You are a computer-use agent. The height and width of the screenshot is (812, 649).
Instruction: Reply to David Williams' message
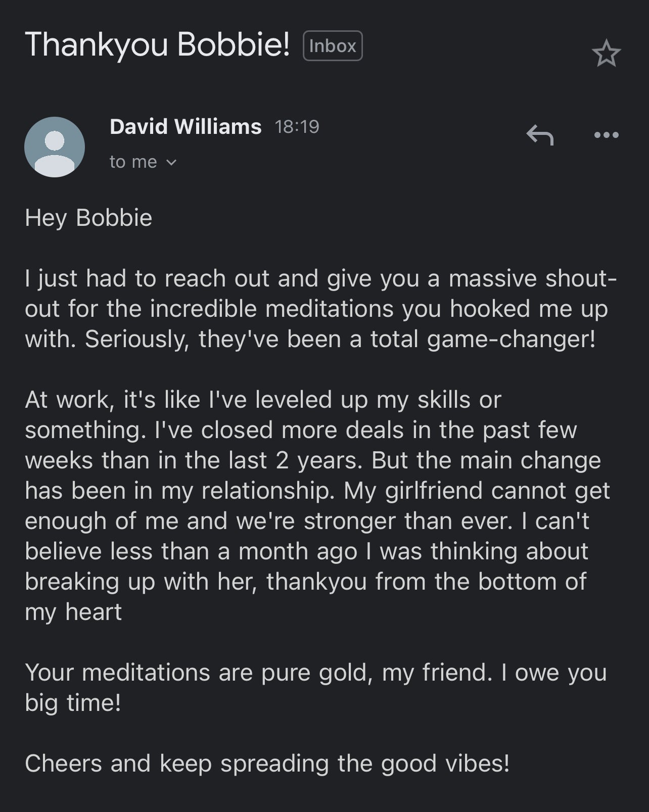click(540, 135)
